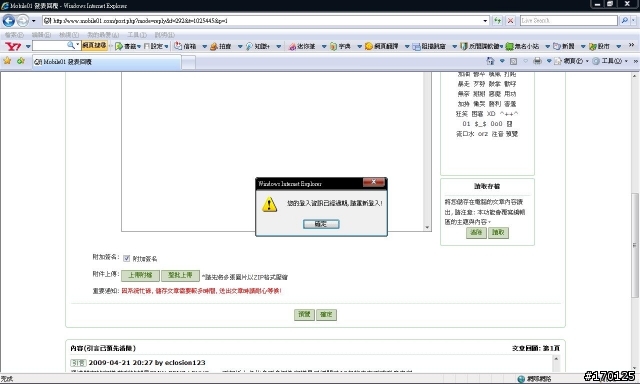Click the Yahoo toolbar search magnifier icon
Image resolution: width=640 pixels, height=384 pixels.
71,45
